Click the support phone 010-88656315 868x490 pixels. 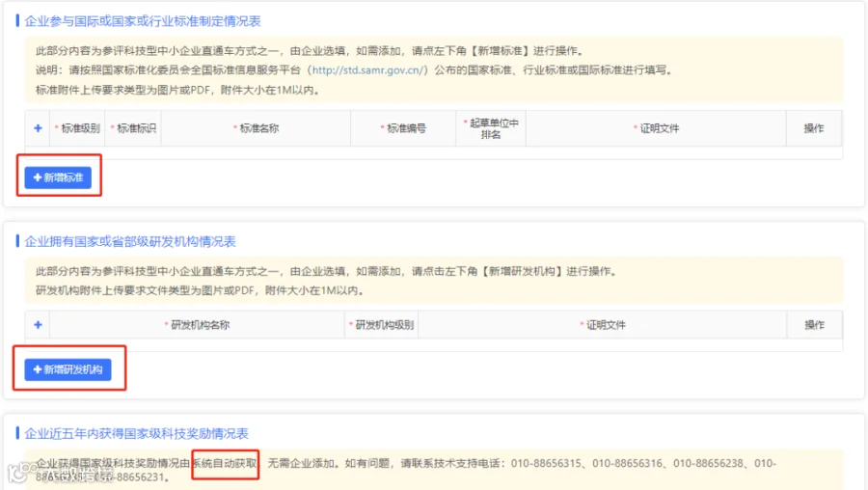coord(546,463)
